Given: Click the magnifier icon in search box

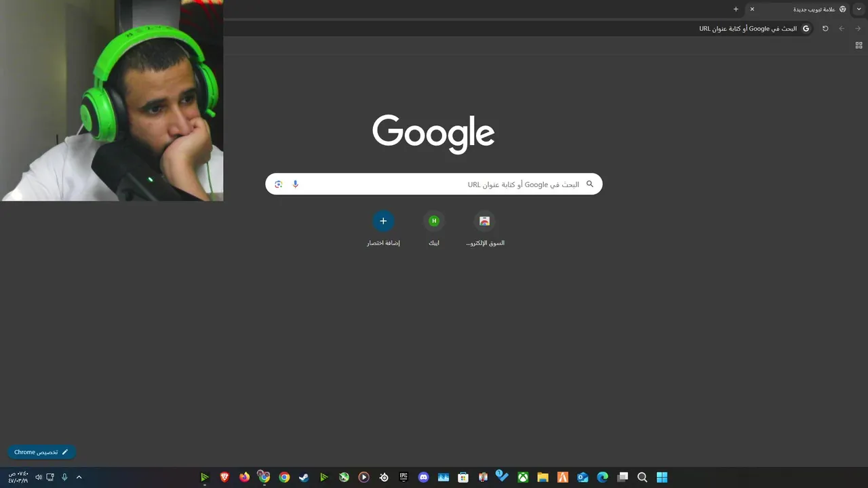Looking at the screenshot, I should [x=590, y=184].
